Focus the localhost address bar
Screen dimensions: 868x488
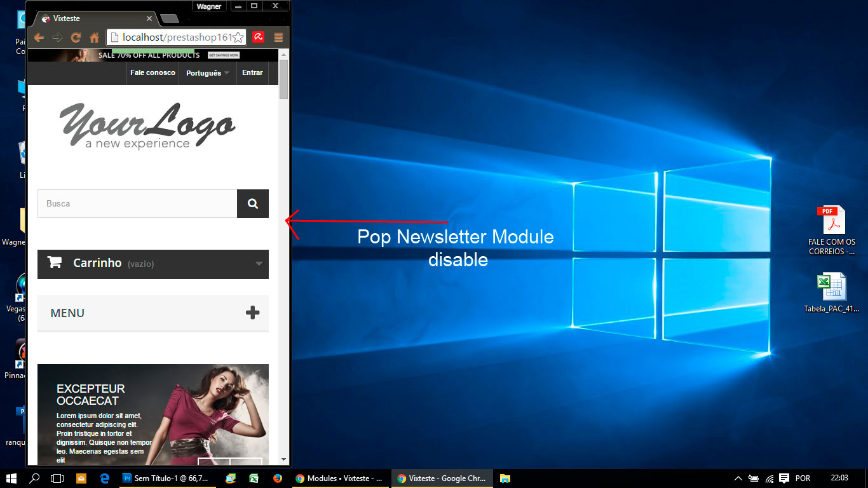coord(176,37)
